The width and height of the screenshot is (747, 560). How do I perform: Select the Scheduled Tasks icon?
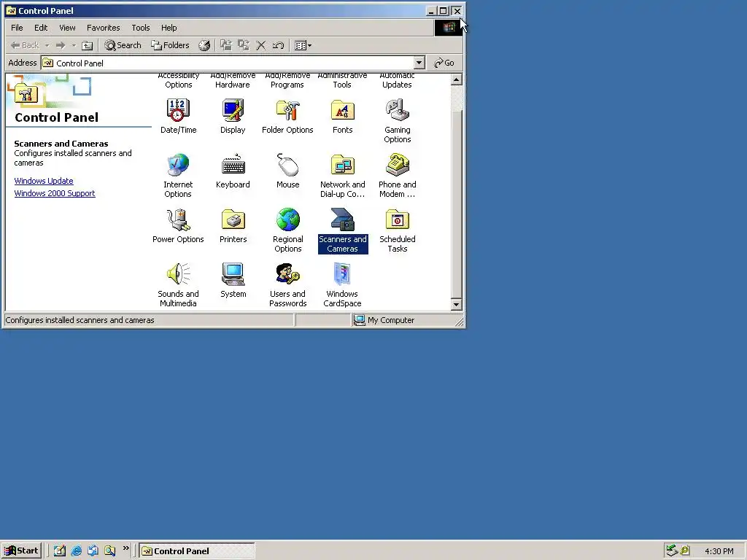pos(398,220)
